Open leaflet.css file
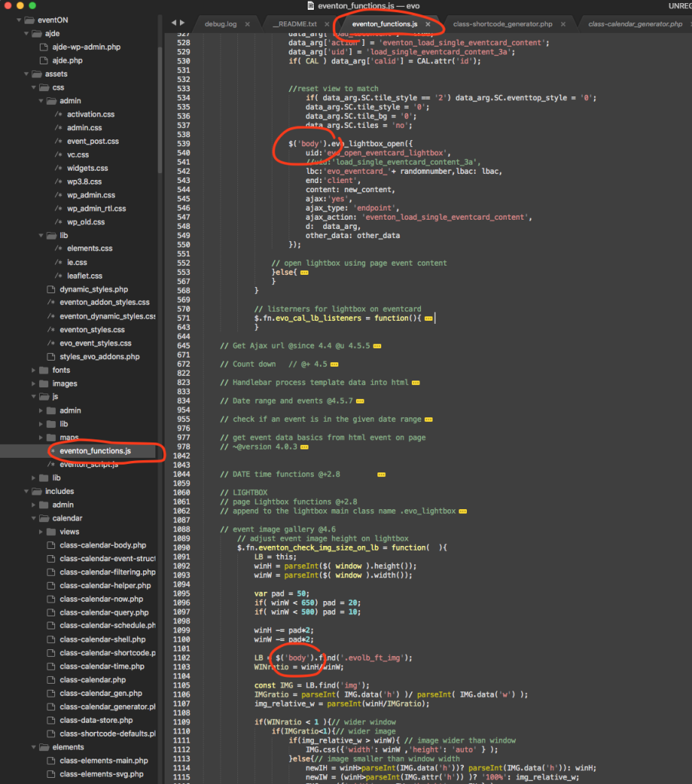692x784 pixels. pos(84,276)
